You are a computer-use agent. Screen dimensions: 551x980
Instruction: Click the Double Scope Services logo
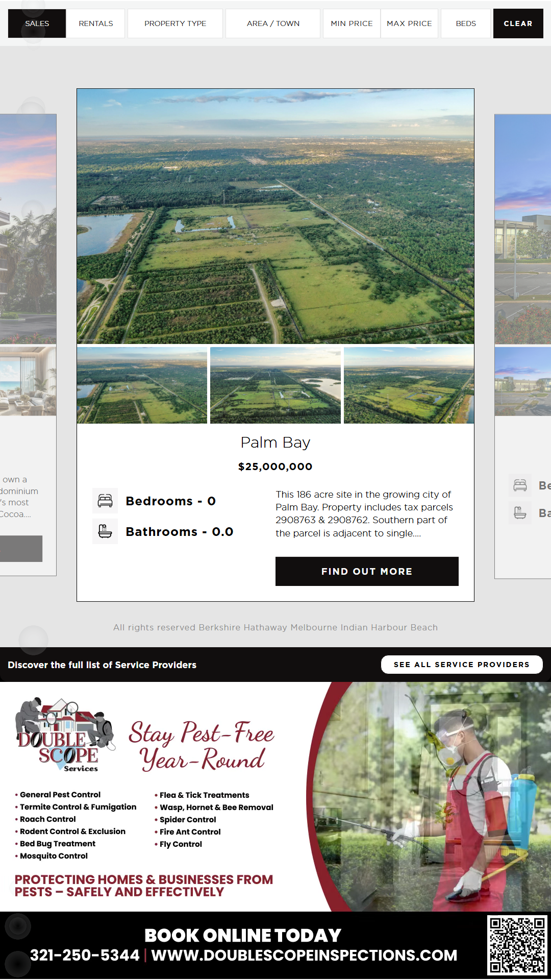coord(65,734)
